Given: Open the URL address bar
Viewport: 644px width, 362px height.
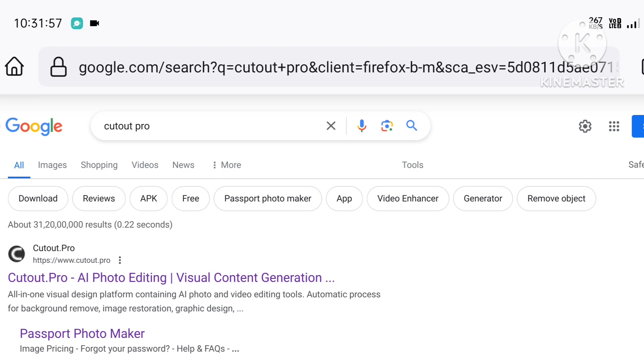Looking at the screenshot, I should tap(329, 67).
